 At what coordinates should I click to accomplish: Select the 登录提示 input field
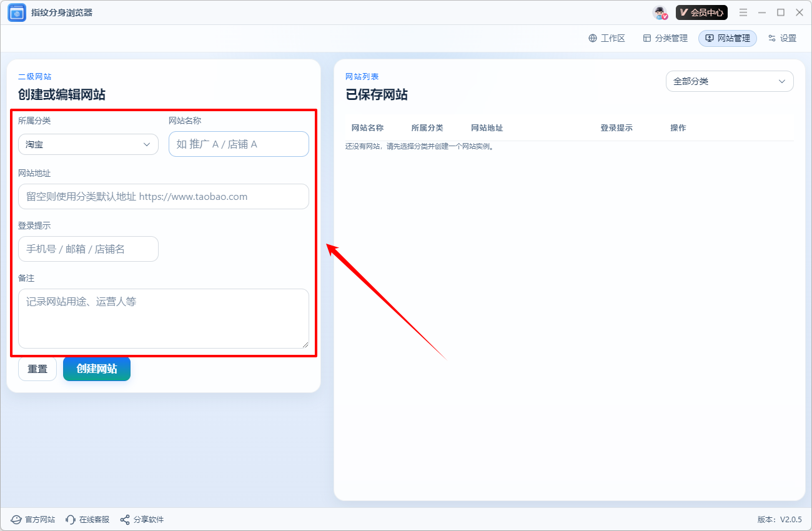[x=88, y=249]
